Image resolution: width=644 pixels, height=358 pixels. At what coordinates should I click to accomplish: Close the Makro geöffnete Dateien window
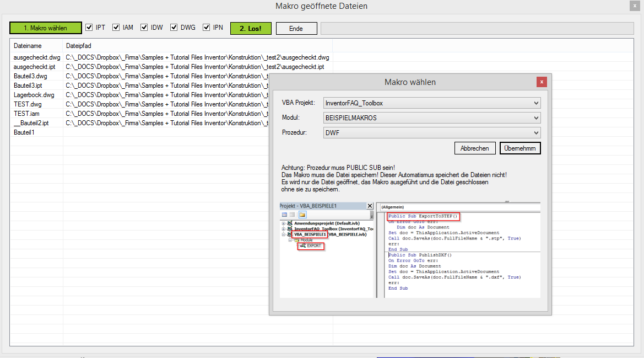635,6
